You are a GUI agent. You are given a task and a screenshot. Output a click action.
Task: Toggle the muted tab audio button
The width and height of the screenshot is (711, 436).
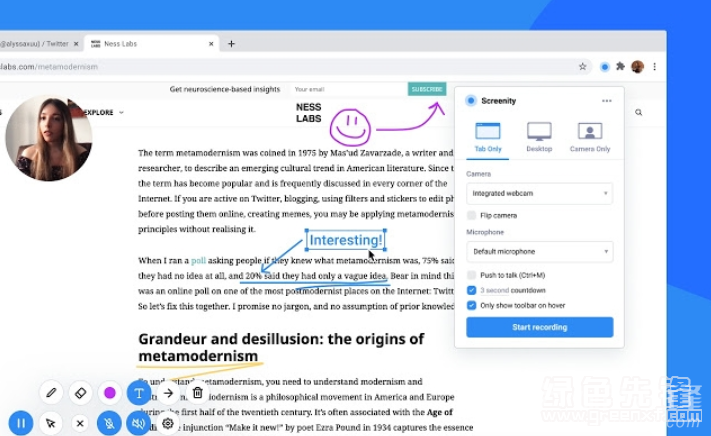tap(138, 423)
